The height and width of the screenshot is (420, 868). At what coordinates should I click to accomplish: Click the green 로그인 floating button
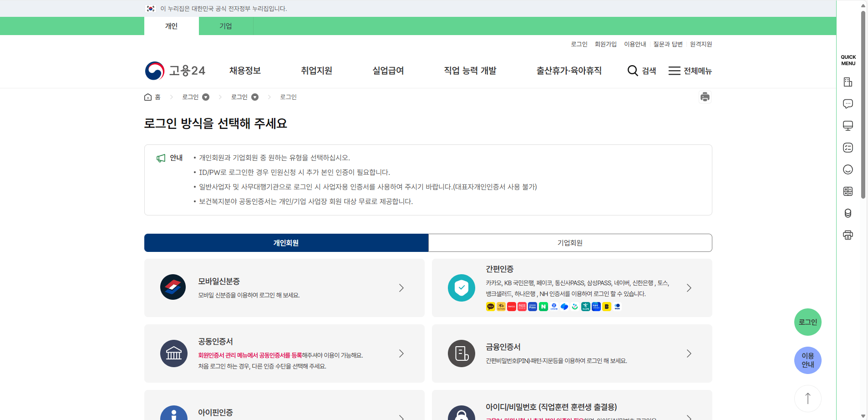click(807, 322)
